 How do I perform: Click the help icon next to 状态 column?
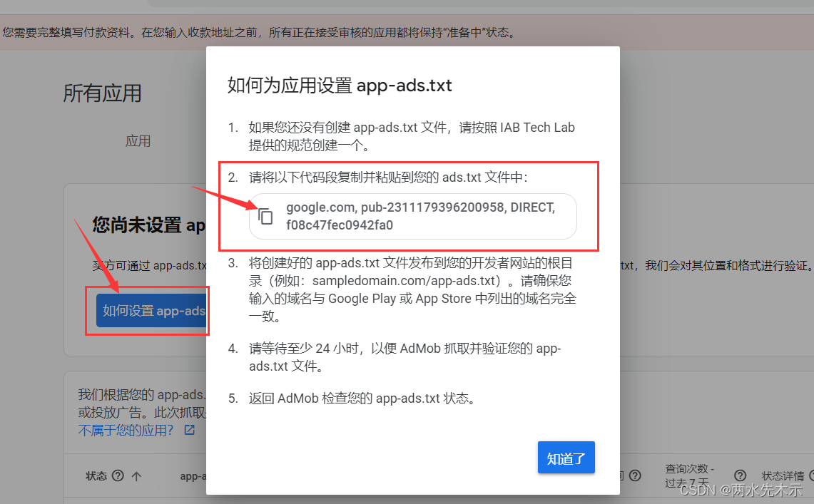pos(118,475)
